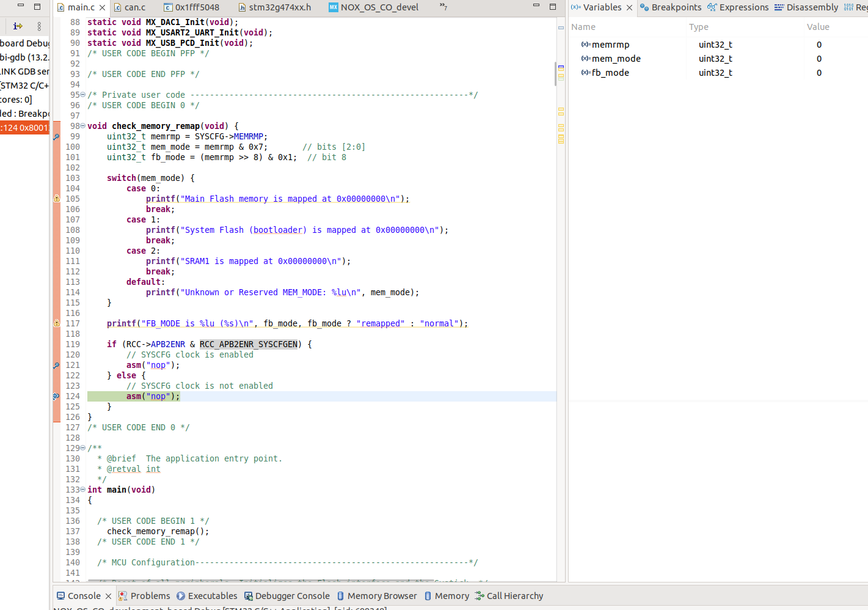Image resolution: width=868 pixels, height=610 pixels.
Task: Toggle the breakpoint on line 121
Action: point(56,365)
